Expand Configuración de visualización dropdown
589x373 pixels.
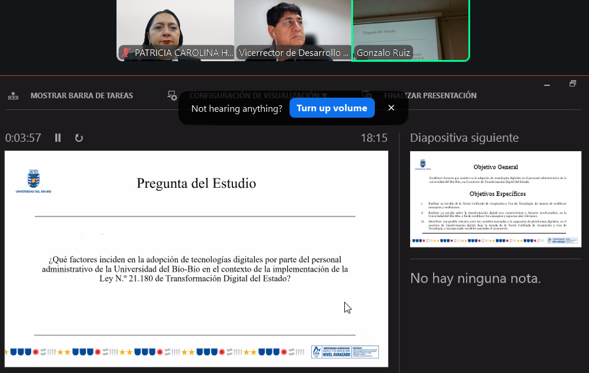coord(258,95)
